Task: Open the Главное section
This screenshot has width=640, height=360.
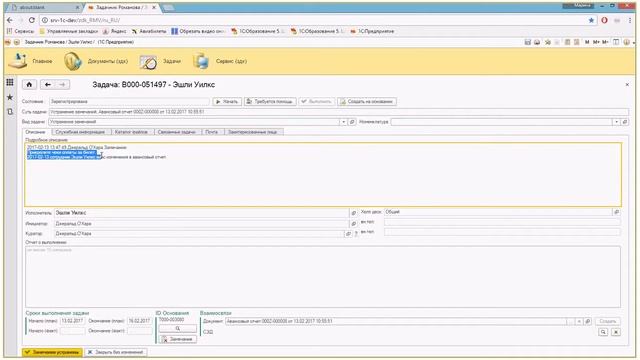Action: point(31,61)
